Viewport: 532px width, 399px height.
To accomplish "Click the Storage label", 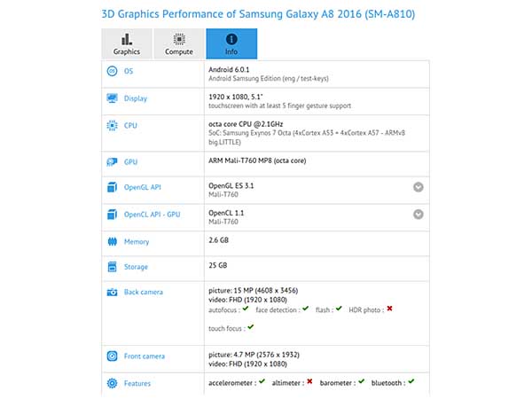I will coord(136,267).
